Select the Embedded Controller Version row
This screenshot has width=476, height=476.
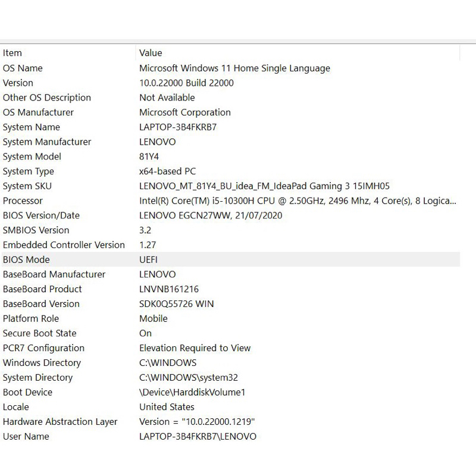coord(64,245)
